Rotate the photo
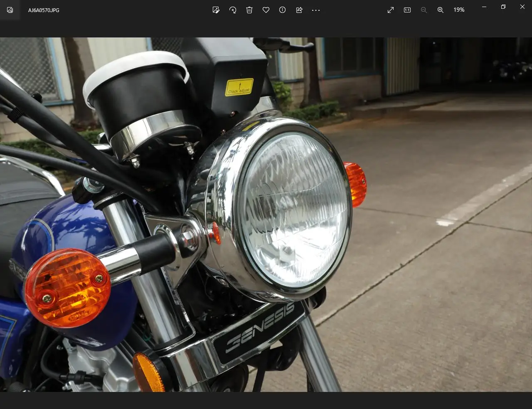The width and height of the screenshot is (532, 409). (233, 10)
